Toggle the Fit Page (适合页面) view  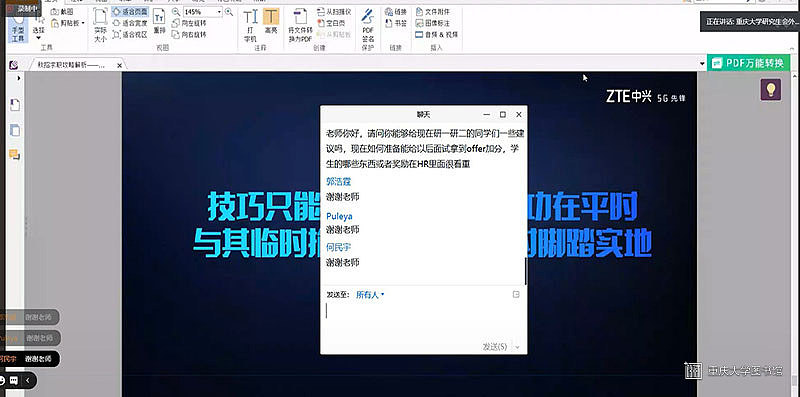coord(130,12)
